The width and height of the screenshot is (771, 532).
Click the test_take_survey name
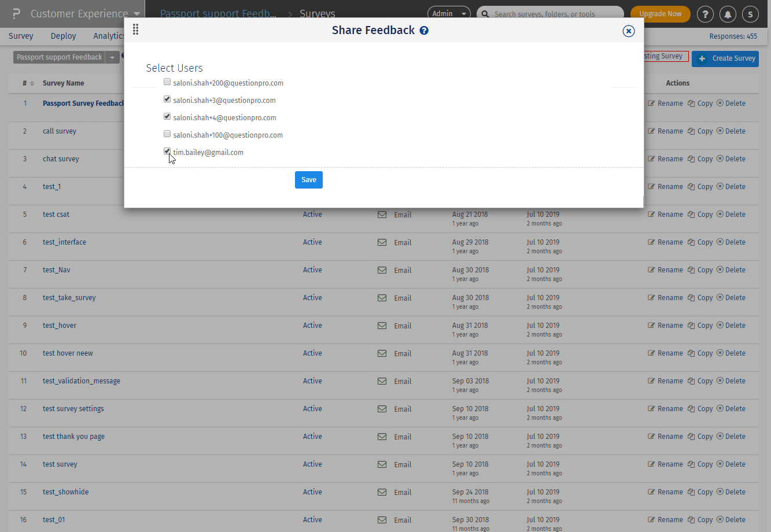[x=69, y=298]
